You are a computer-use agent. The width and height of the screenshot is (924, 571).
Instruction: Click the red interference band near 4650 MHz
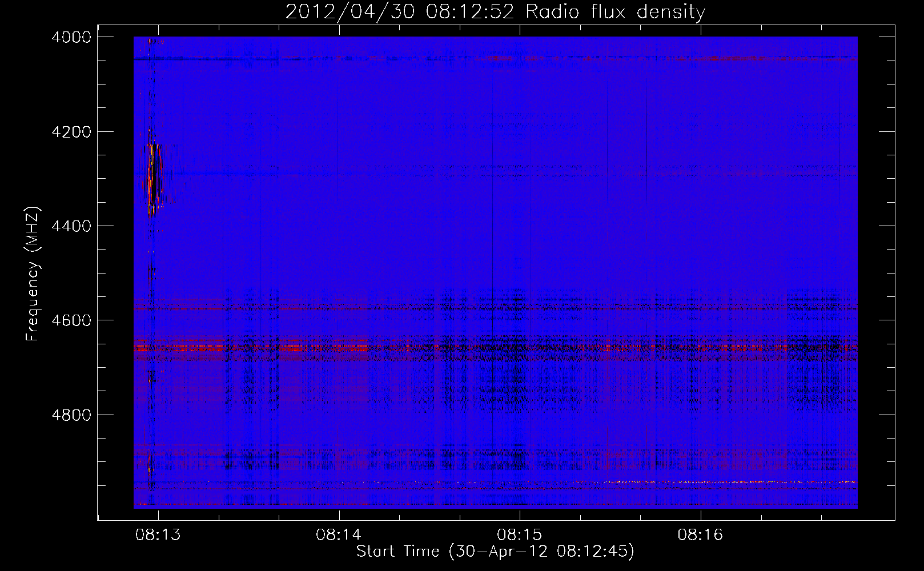[x=495, y=347]
